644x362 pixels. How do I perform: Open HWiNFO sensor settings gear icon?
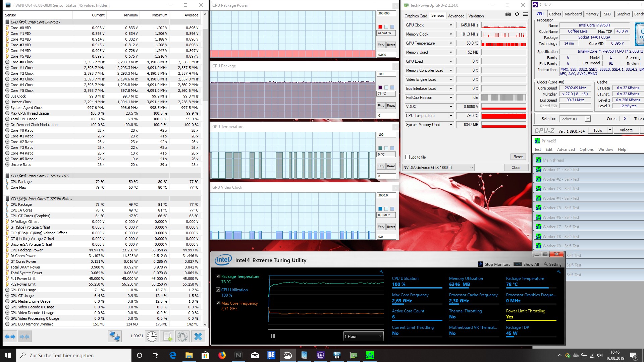point(183,336)
